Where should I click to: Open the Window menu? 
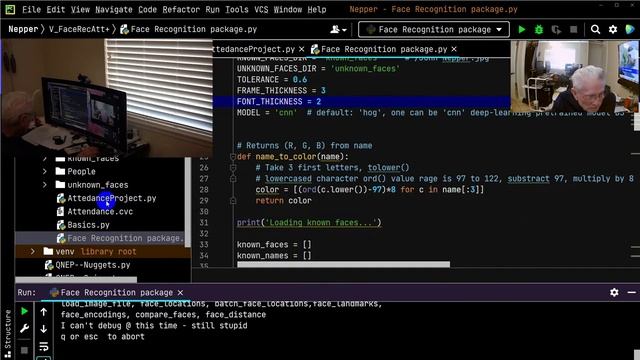click(x=288, y=9)
